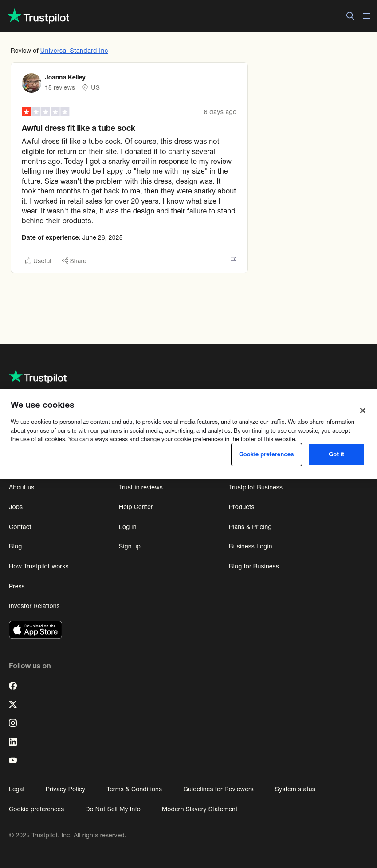
Task: Open the System status link
Action: click(295, 789)
